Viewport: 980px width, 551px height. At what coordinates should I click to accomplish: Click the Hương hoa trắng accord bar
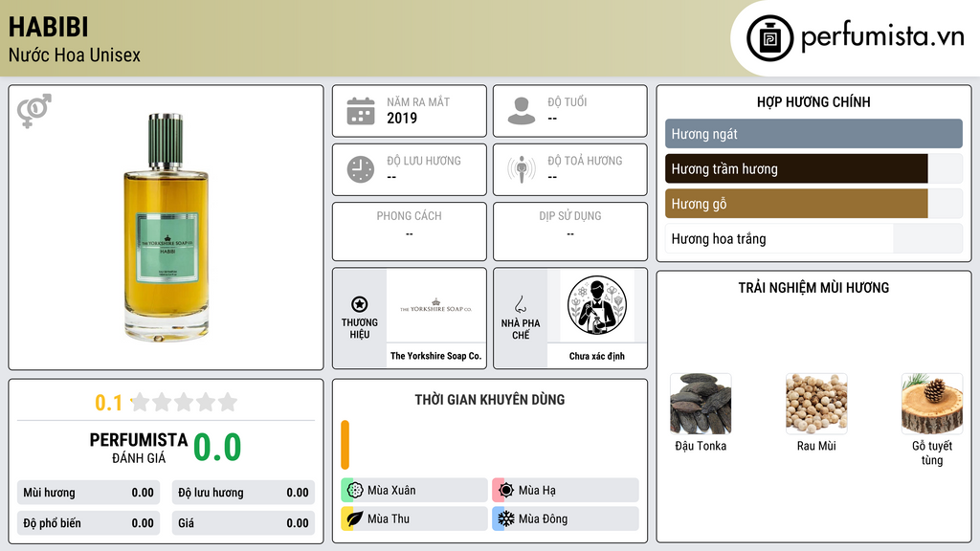coord(813,238)
